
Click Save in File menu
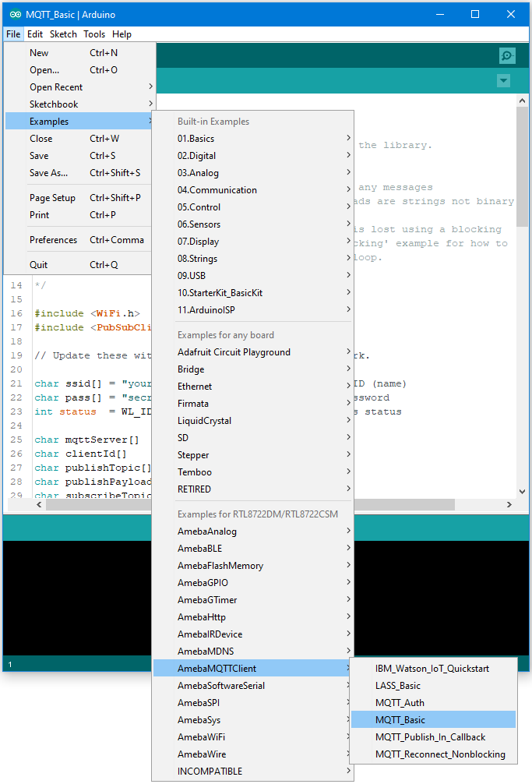coord(79,156)
